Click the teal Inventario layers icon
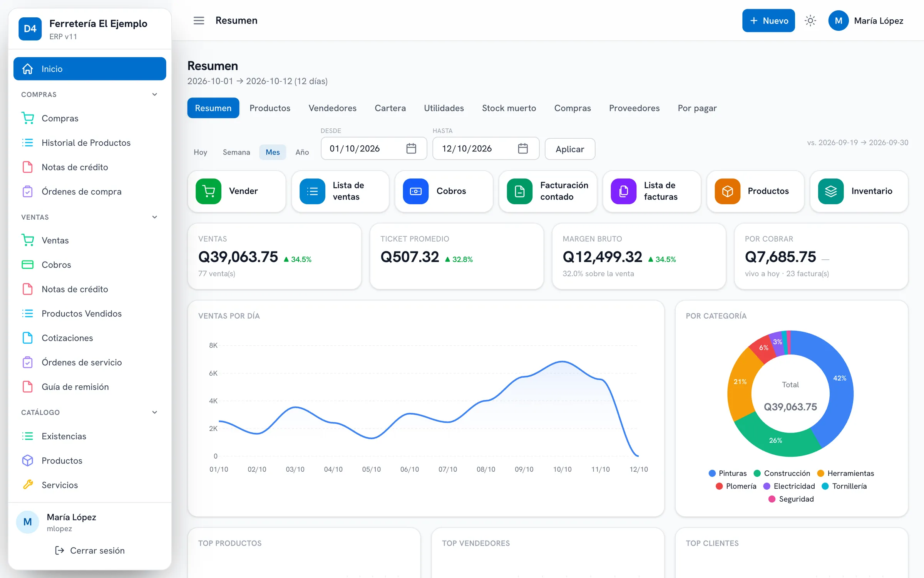Screen dimensions: 924x578 (831, 191)
